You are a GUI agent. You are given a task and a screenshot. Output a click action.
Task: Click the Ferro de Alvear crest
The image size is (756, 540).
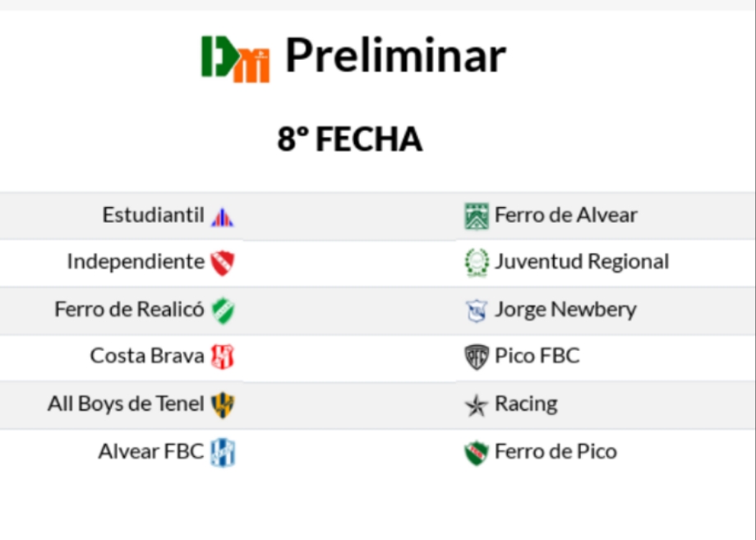[x=477, y=216]
